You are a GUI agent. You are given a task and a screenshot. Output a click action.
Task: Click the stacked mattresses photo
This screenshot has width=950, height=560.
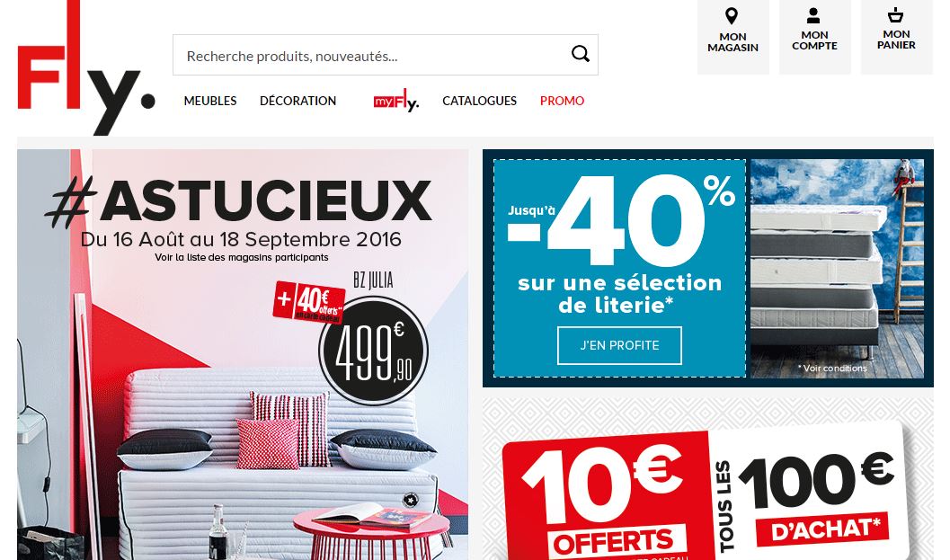pyautogui.click(x=838, y=269)
